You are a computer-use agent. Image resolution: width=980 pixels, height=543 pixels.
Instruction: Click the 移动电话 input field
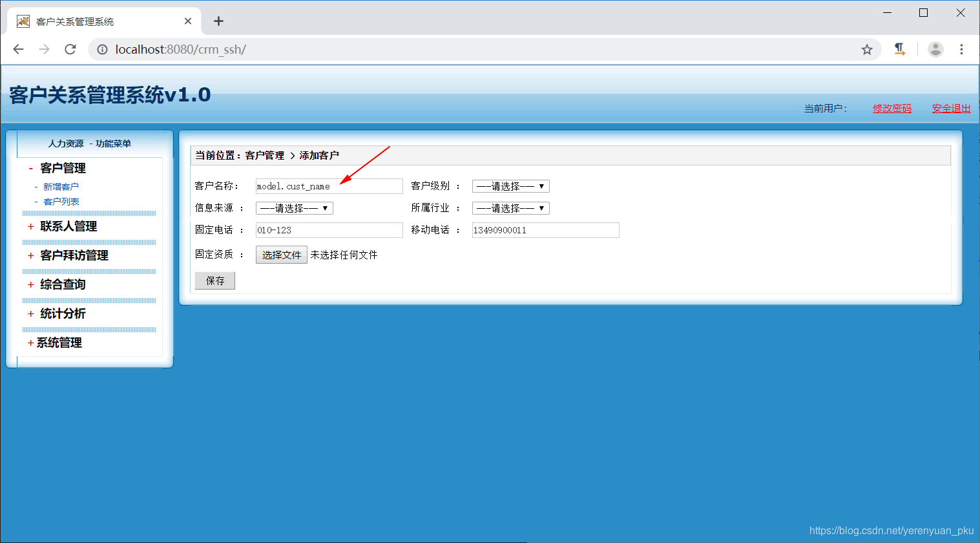(545, 230)
